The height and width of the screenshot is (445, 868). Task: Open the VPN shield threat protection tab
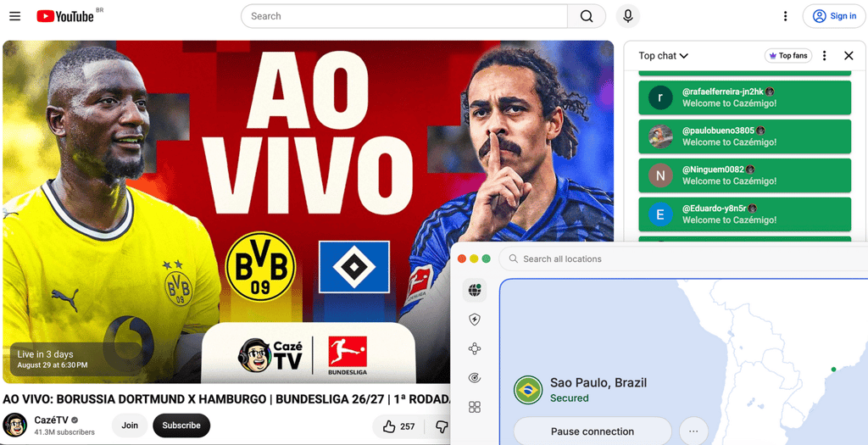point(475,320)
